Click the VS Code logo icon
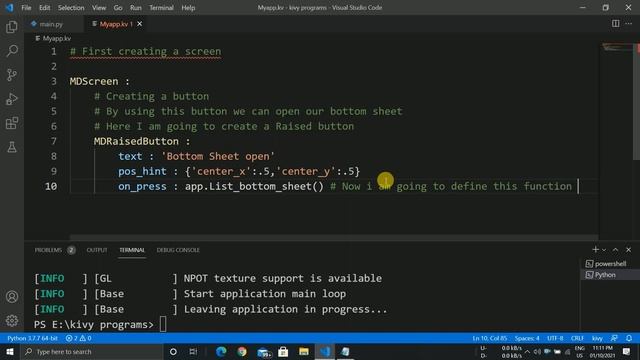640x360 pixels. tap(9, 7)
